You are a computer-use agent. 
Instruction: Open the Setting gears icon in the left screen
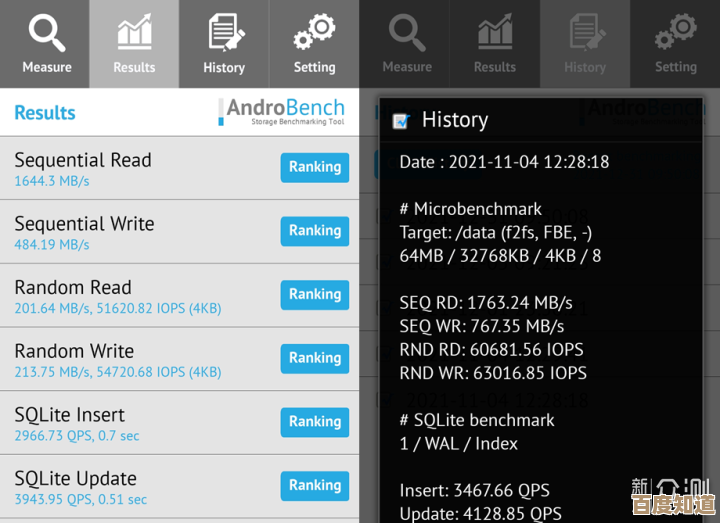[314, 34]
